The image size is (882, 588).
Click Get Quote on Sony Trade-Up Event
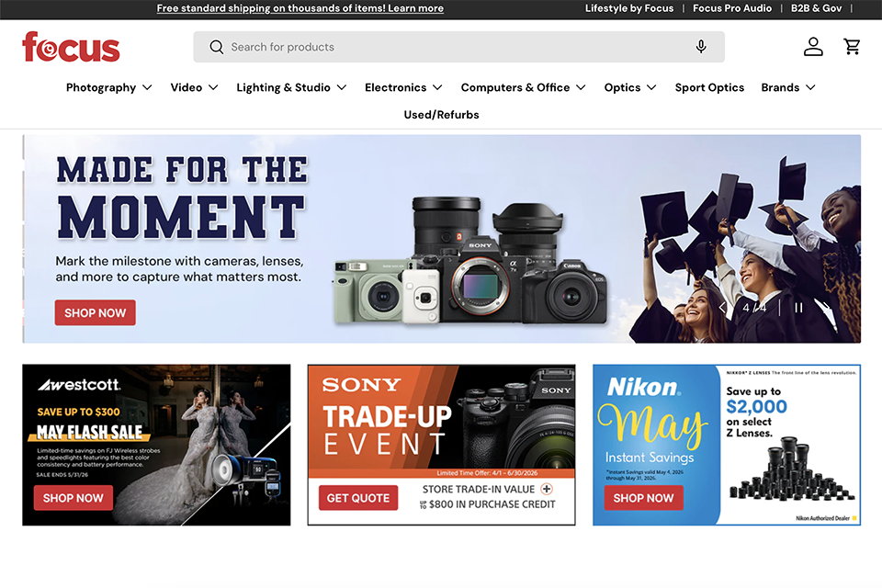358,498
